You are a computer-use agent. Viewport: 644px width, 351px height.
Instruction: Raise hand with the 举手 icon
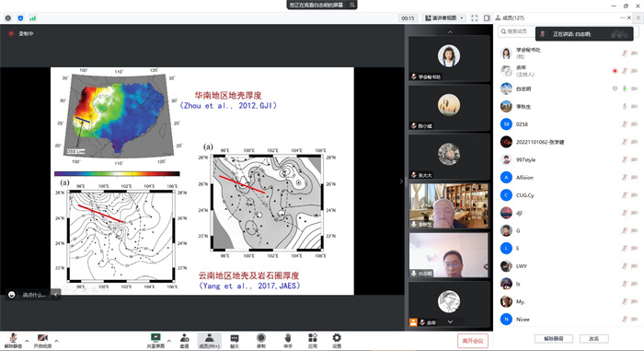coord(288,341)
